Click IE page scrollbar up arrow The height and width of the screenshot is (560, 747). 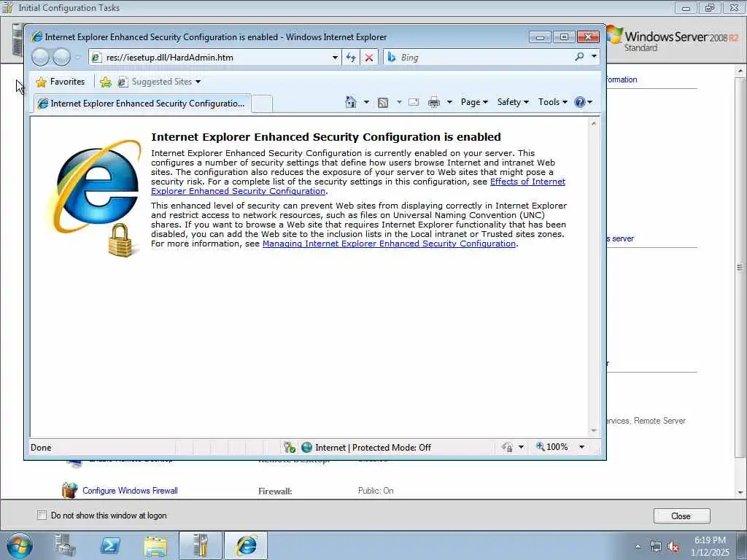tap(594, 123)
